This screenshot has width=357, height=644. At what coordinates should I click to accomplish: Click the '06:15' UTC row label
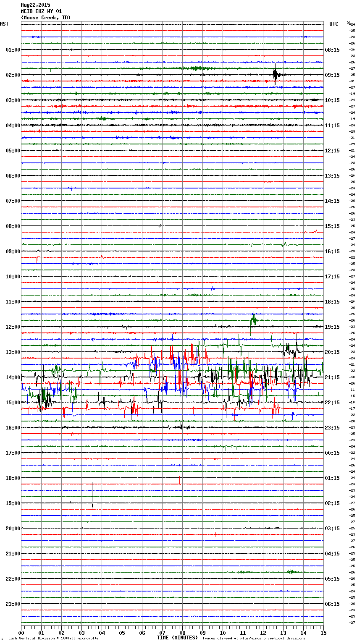332,604
